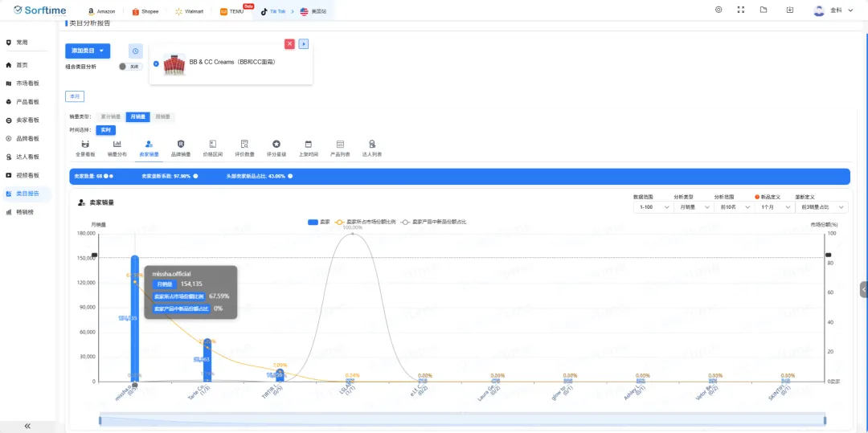The width and height of the screenshot is (868, 433).
Task: Open the history clock icon button
Action: [x=136, y=51]
